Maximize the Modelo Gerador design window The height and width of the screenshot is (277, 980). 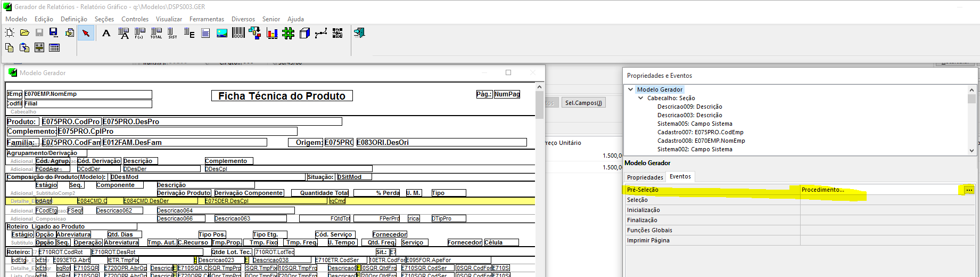tap(508, 72)
